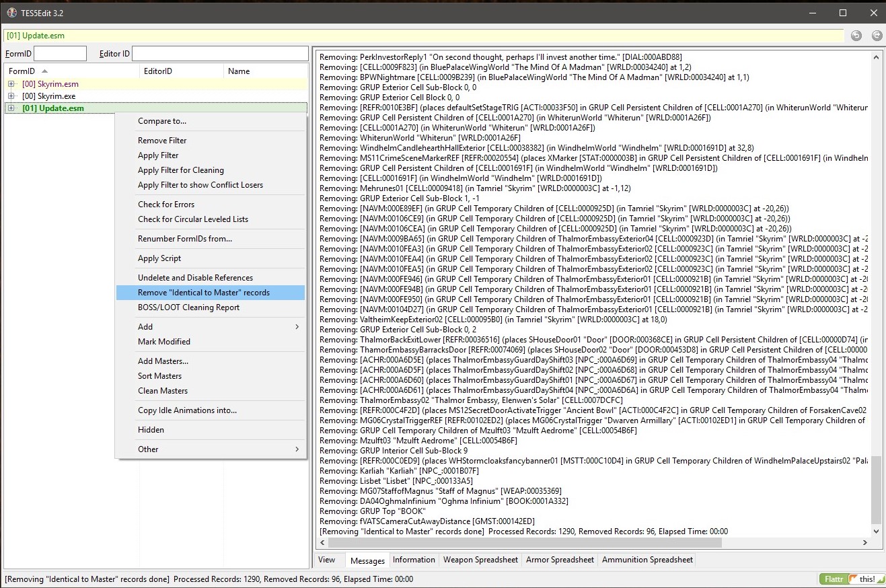Click the 'Removing: GRUP Top "BOOK"' line
The height and width of the screenshot is (588, 886).
[x=373, y=511]
